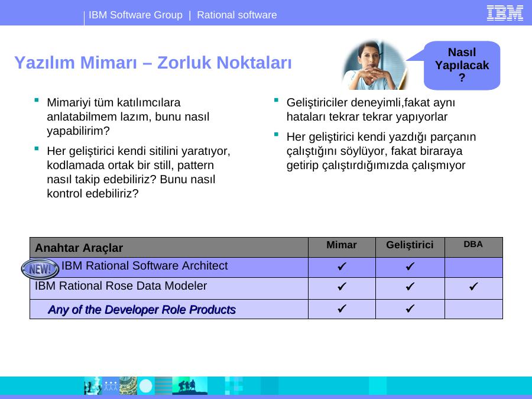This screenshot has height=399, width=532.
Task: Click the IBM logo in the header
Action: coord(505,13)
